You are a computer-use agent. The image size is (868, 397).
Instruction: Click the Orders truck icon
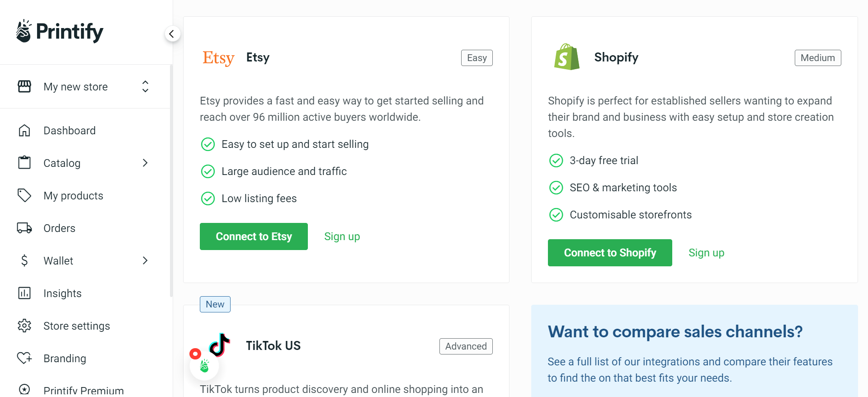(24, 228)
